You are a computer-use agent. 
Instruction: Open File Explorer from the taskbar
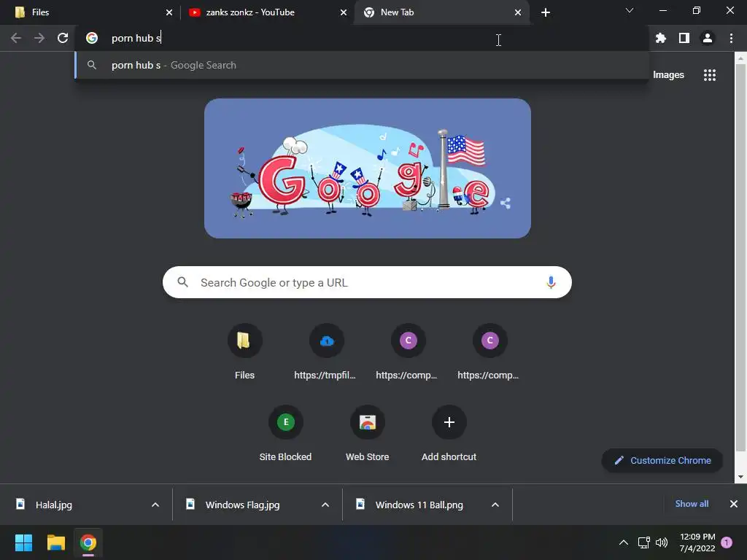[x=55, y=542]
